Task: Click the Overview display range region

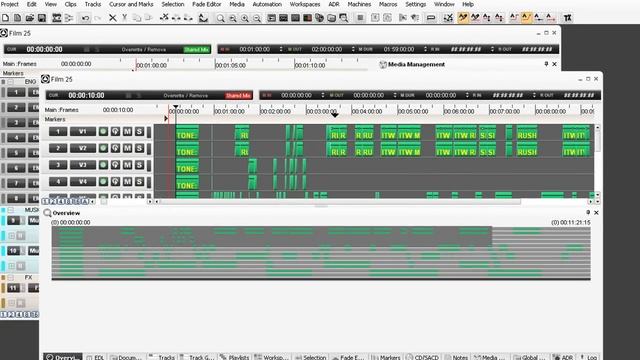Action: click(x=272, y=237)
